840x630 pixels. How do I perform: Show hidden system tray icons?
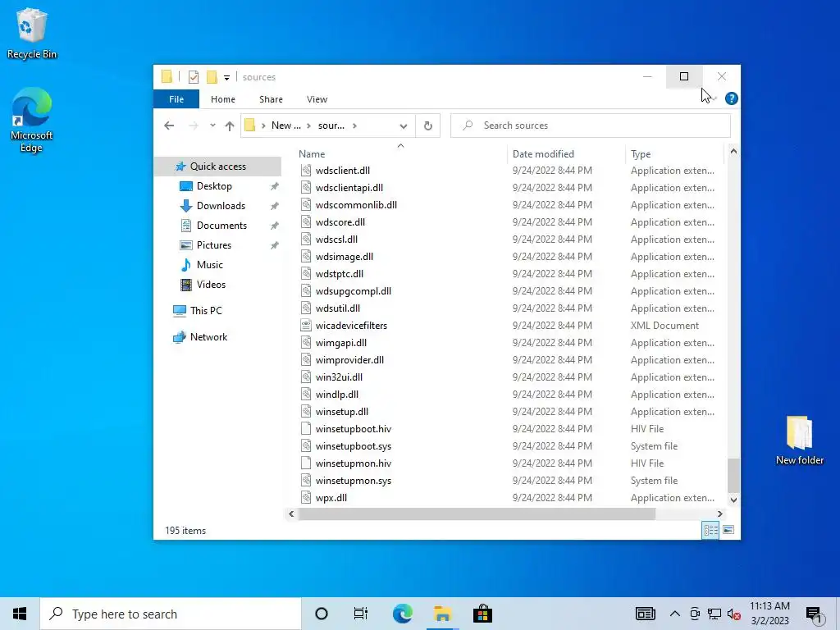[675, 614]
